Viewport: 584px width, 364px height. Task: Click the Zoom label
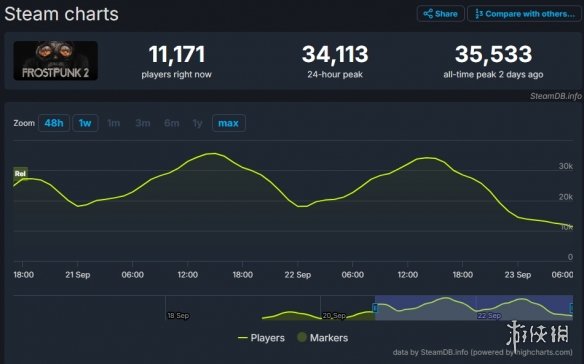pyautogui.click(x=24, y=123)
